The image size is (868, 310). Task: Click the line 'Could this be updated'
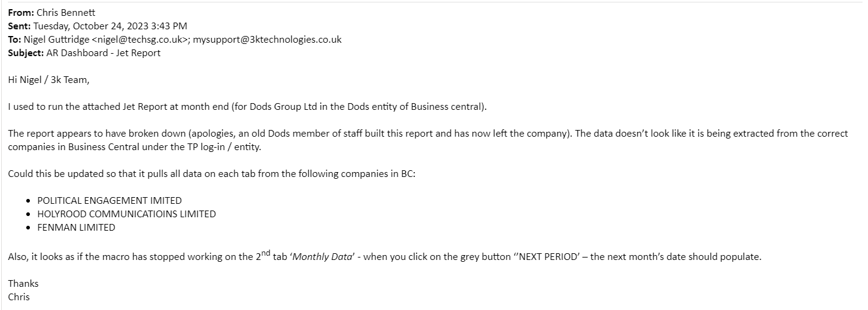pyautogui.click(x=211, y=173)
